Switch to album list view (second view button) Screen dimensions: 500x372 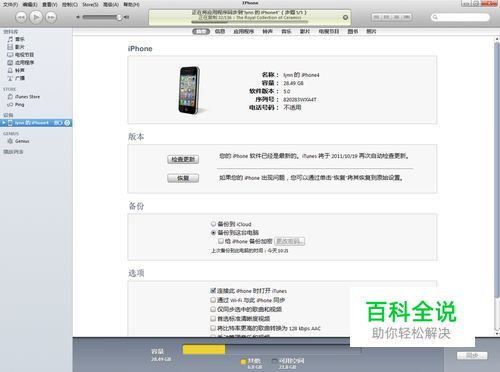387,17
